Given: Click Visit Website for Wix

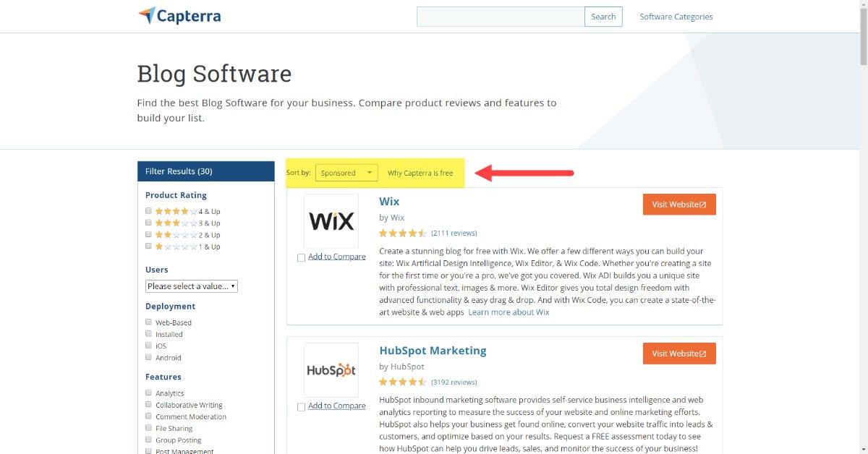Looking at the screenshot, I should (x=679, y=205).
